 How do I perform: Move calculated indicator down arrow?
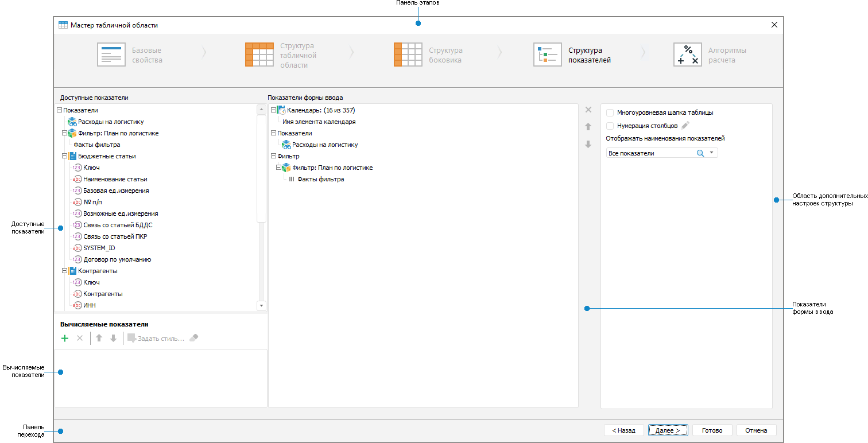click(113, 339)
